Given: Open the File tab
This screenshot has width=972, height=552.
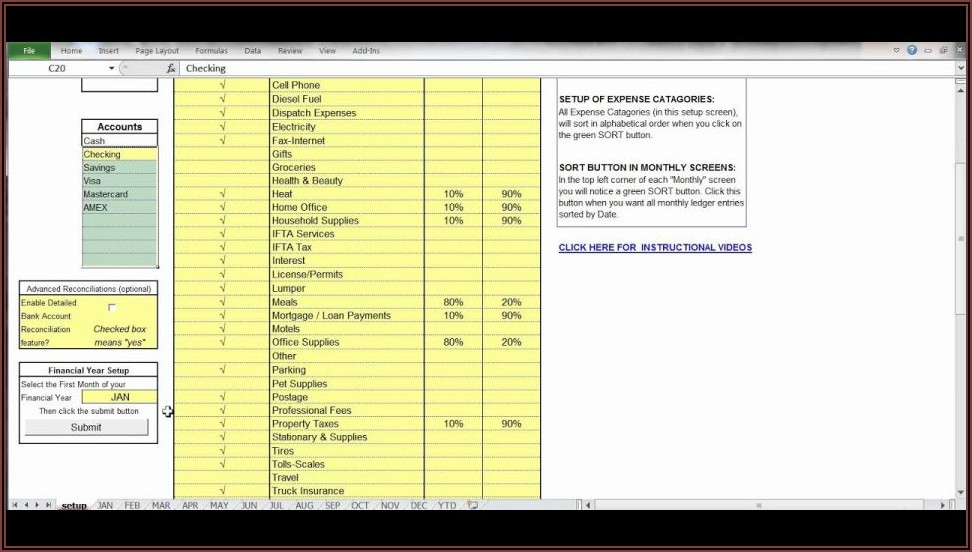Looking at the screenshot, I should pyautogui.click(x=29, y=51).
